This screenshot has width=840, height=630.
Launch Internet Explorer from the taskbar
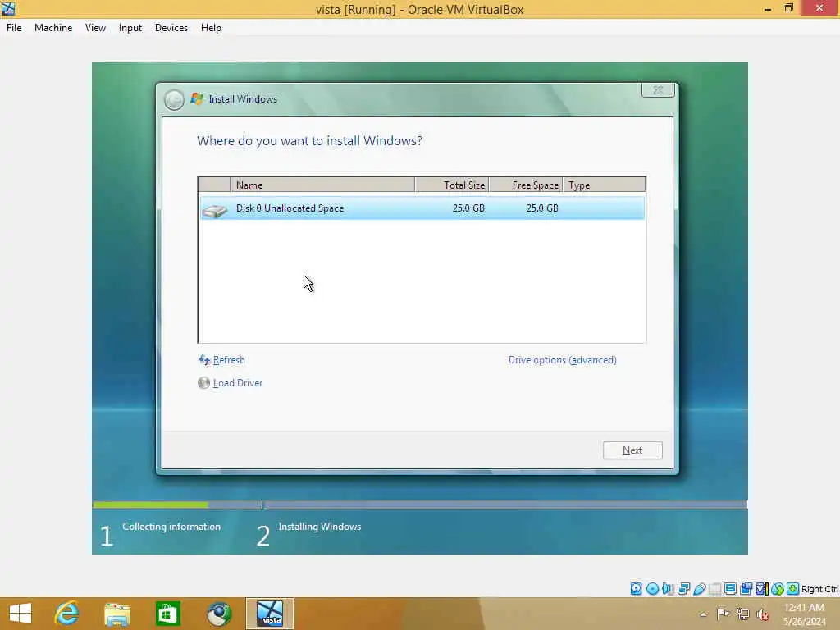[66, 614]
